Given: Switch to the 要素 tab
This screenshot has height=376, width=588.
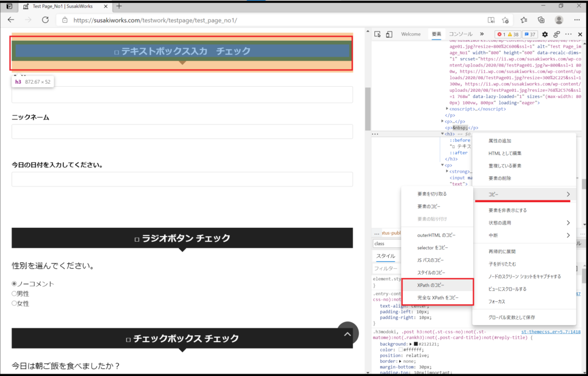Looking at the screenshot, I should [x=436, y=34].
